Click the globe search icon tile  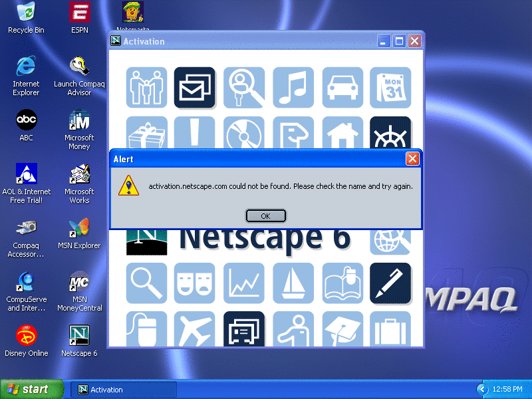pyautogui.click(x=390, y=242)
